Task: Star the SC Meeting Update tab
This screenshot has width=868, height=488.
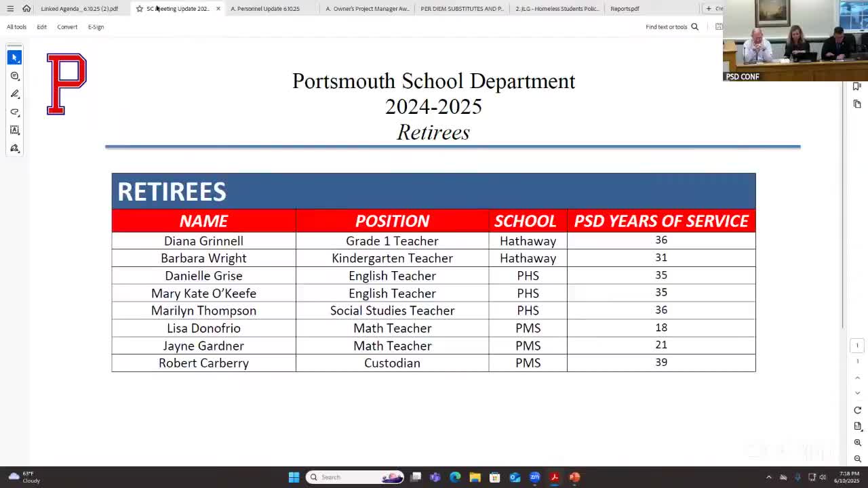Action: [139, 9]
